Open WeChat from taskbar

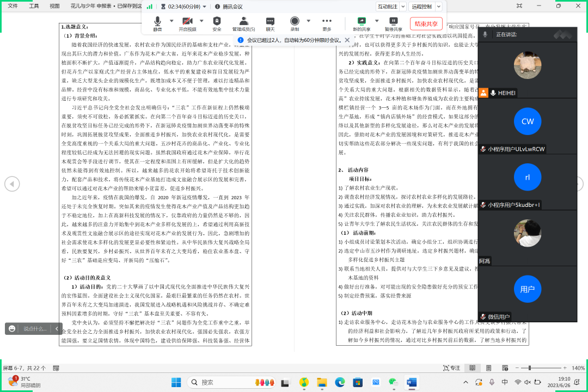[394, 382]
